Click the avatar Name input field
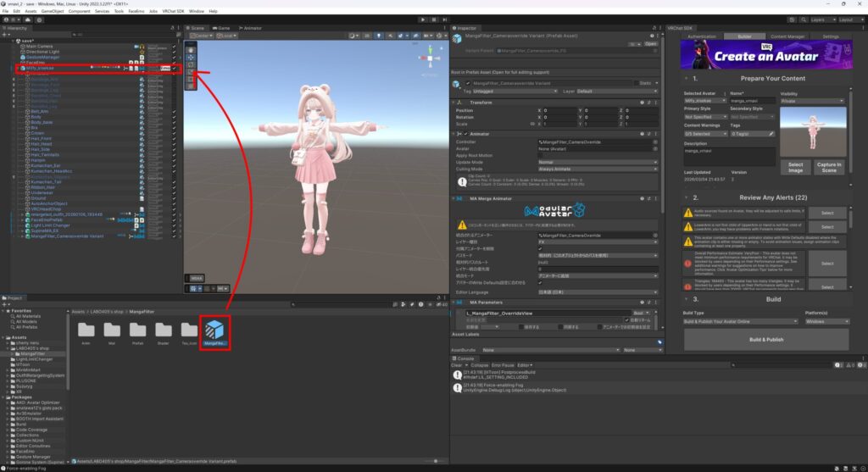The width and height of the screenshot is (868, 472). [x=752, y=100]
